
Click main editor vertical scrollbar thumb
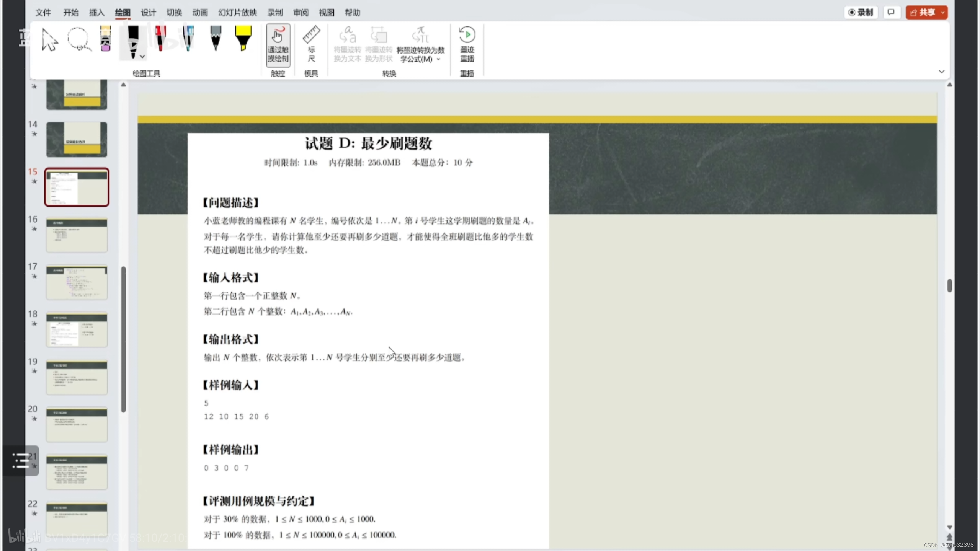click(949, 286)
